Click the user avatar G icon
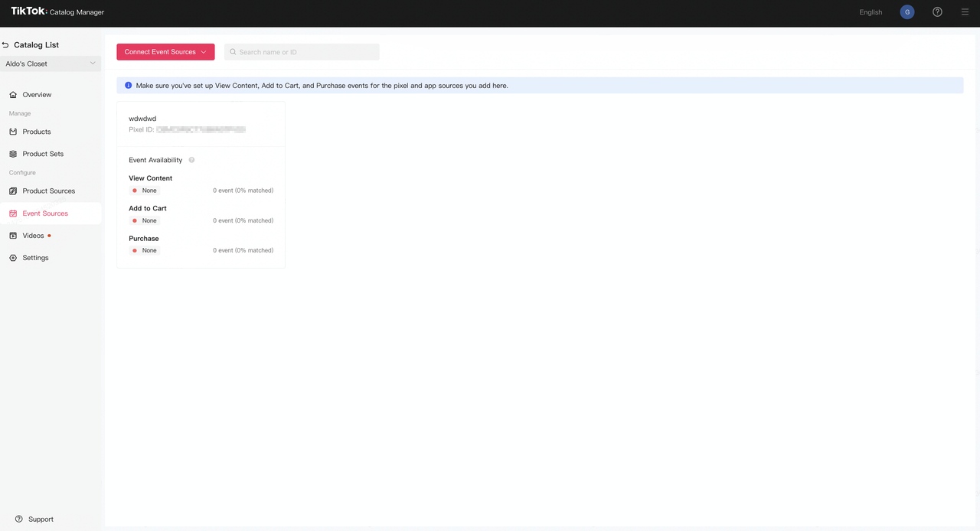Viewport: 980px width, 531px height. click(907, 12)
